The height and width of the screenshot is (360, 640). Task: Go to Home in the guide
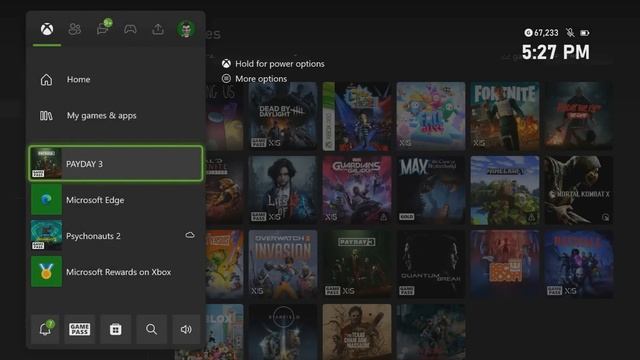(x=116, y=80)
